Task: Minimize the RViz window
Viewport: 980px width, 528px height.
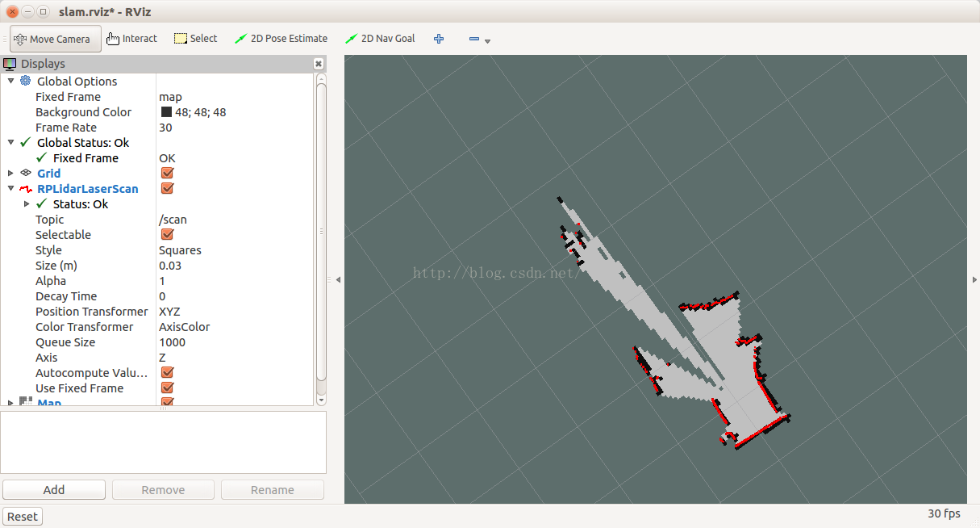Action: [x=27, y=11]
